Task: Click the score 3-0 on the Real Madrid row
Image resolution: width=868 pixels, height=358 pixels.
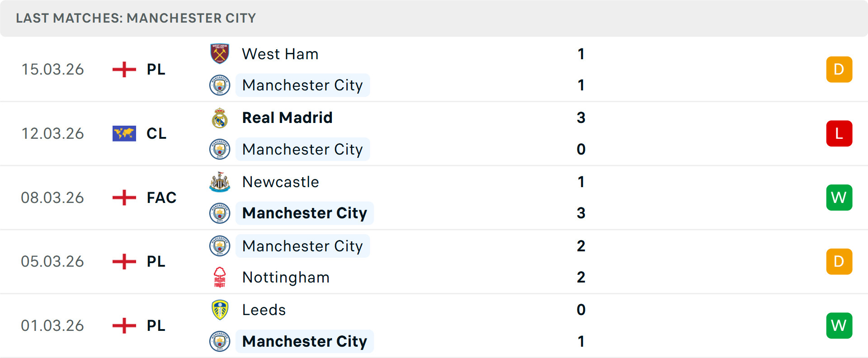Action: [x=581, y=133]
